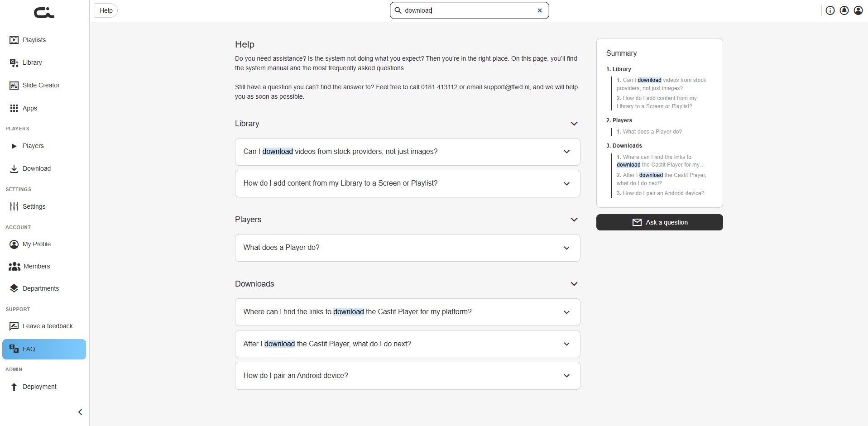Open account avatar icon in top bar

click(858, 10)
